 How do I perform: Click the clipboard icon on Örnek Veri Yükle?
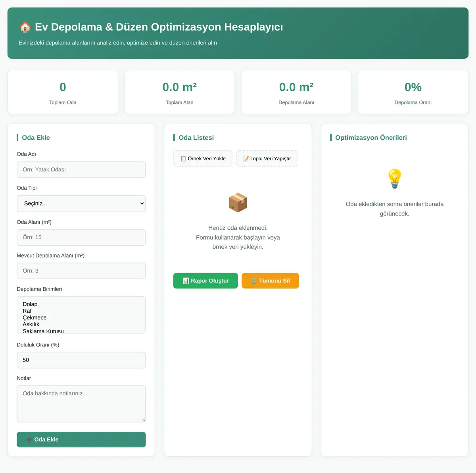tap(183, 158)
